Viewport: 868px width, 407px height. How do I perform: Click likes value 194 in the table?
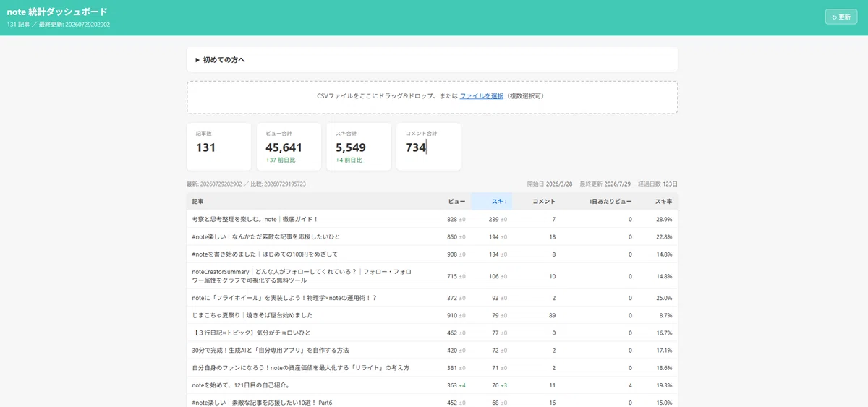tap(494, 236)
